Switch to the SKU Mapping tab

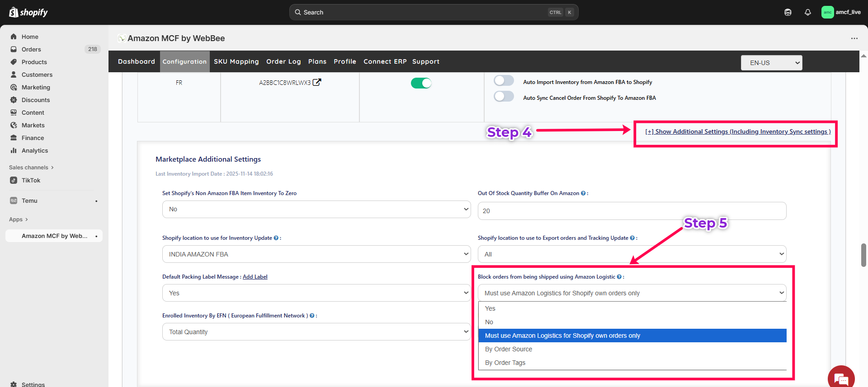(x=236, y=61)
